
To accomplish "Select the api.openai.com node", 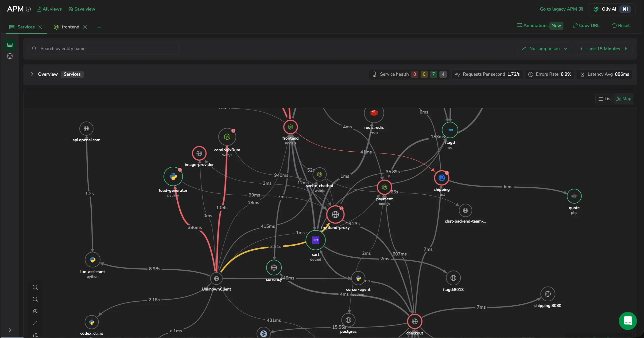I will coord(86,129).
